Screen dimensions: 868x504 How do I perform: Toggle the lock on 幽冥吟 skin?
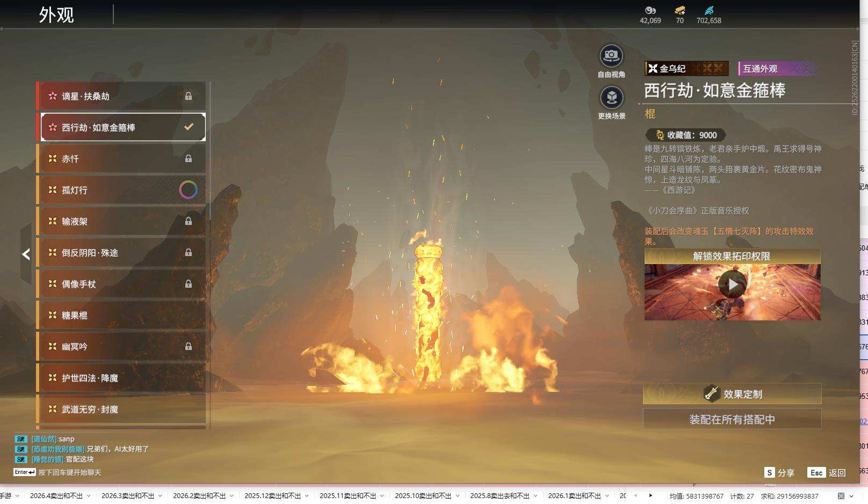pyautogui.click(x=189, y=347)
